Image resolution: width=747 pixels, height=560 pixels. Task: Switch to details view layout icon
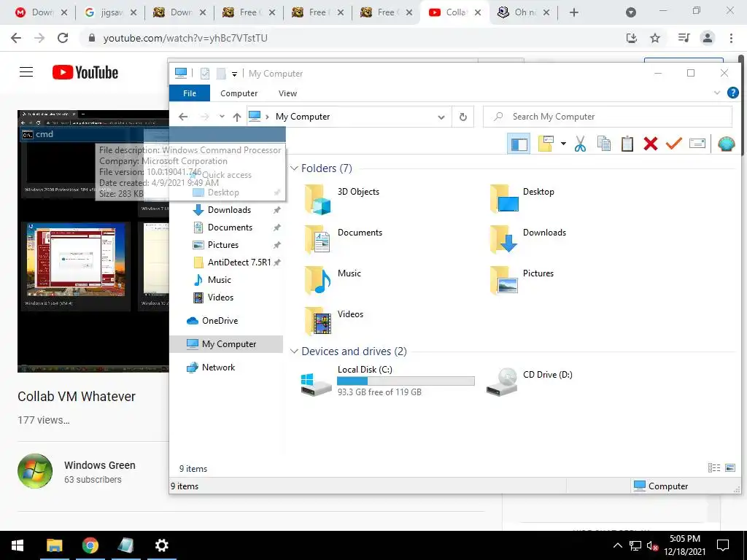point(713,468)
